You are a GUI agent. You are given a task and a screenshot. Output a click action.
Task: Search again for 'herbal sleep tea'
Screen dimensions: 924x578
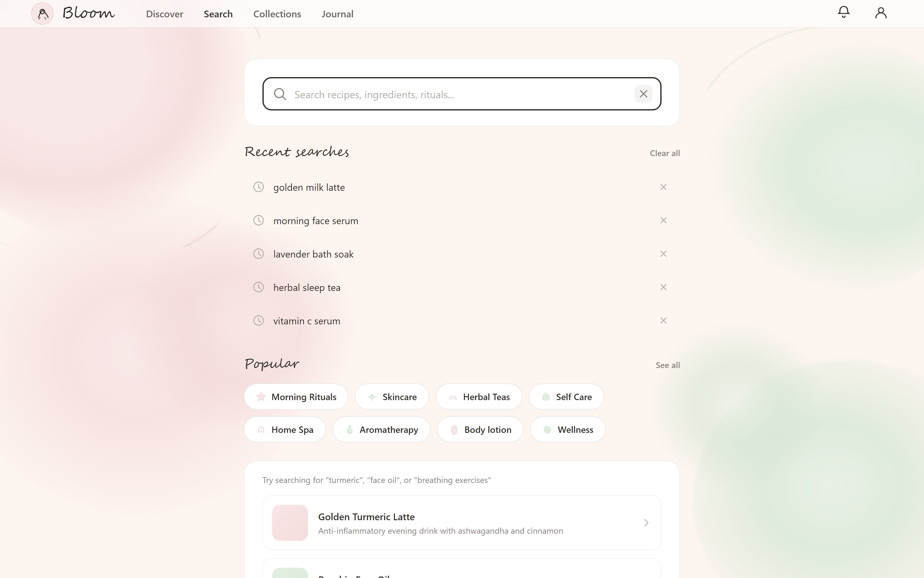click(x=307, y=287)
